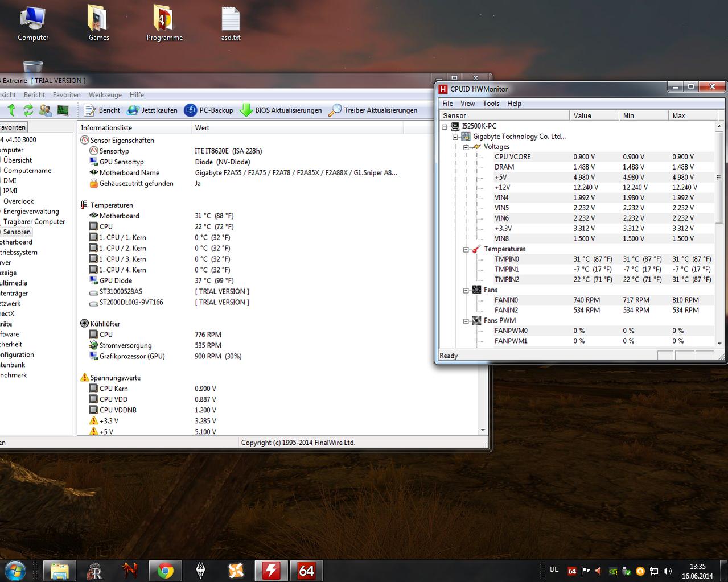Click the NVIDIA tray icon
This screenshot has height=582, width=728.
[613, 571]
